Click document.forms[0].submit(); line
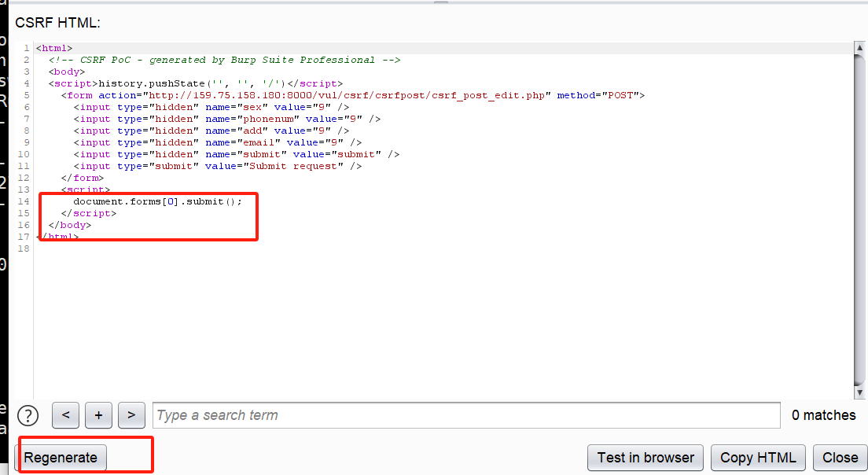 [158, 201]
